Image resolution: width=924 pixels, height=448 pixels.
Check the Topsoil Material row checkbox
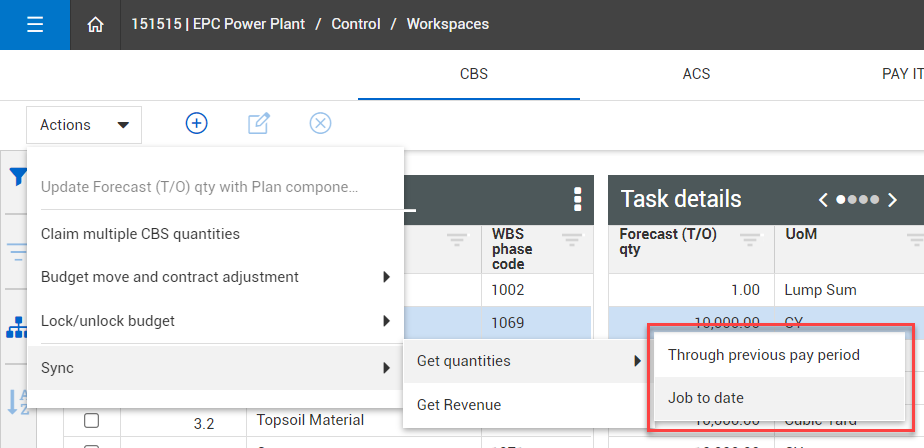point(92,420)
